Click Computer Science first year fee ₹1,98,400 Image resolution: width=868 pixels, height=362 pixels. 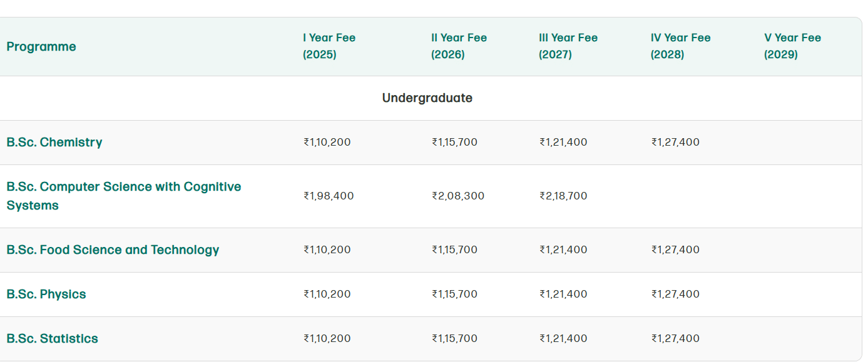329,196
